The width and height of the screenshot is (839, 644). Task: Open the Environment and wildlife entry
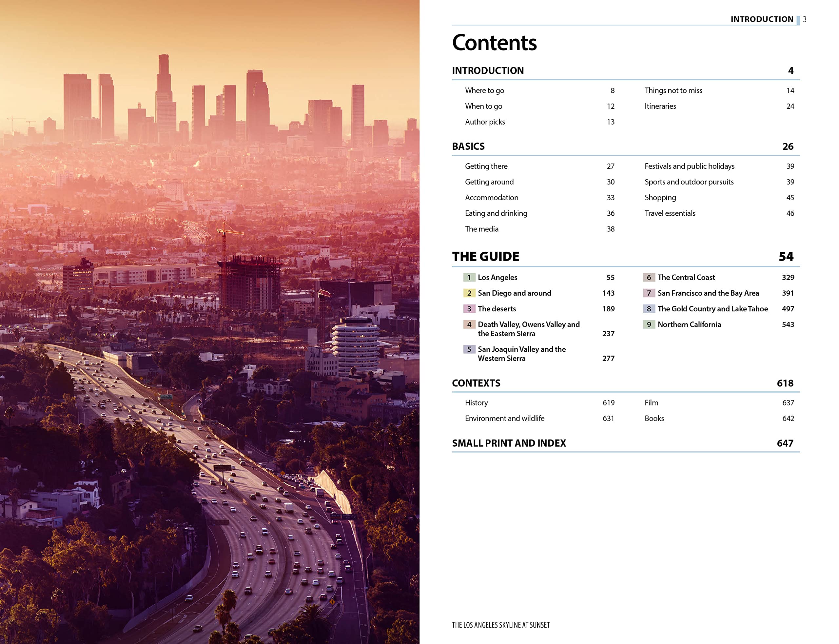click(504, 418)
